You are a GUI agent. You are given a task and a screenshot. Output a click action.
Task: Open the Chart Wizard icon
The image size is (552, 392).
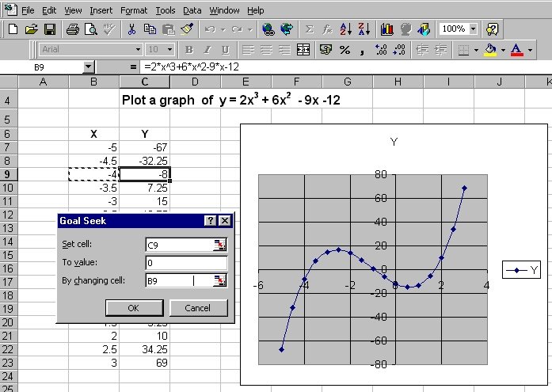click(387, 29)
